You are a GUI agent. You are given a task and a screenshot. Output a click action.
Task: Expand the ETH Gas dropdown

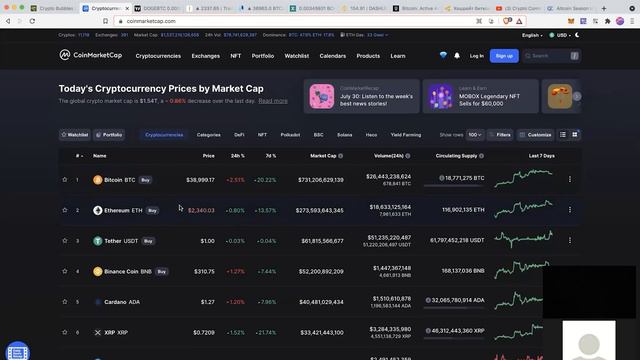364,35
